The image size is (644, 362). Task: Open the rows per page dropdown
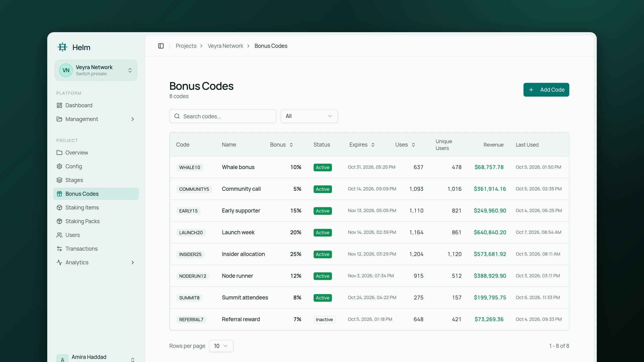[x=221, y=346]
